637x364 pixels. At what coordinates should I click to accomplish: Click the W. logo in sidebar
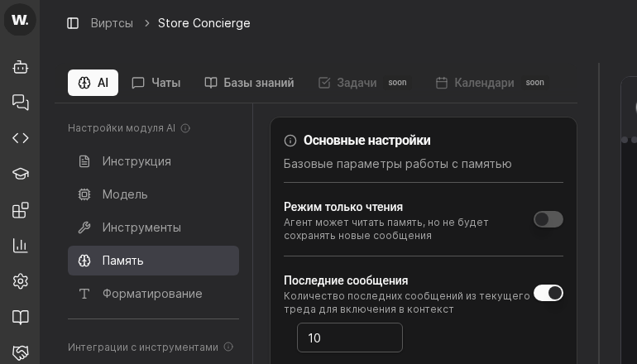pos(20,20)
